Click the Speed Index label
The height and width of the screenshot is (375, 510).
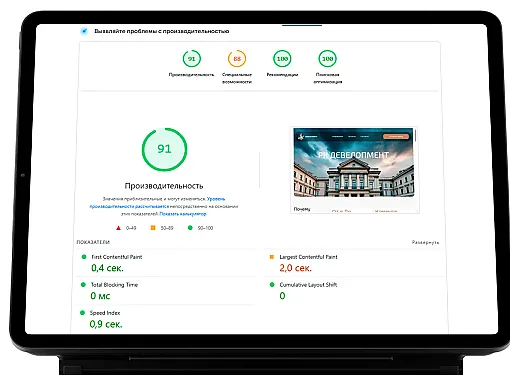pyautogui.click(x=105, y=313)
